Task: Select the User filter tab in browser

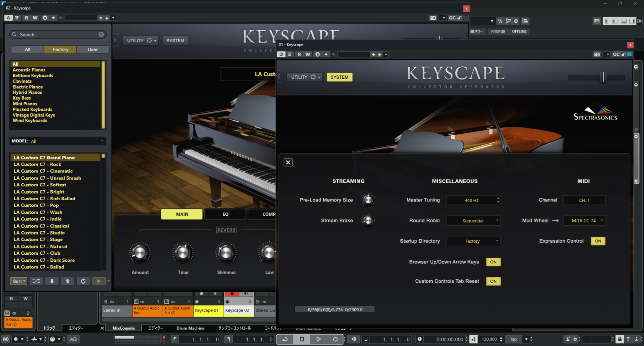Action: pos(93,49)
